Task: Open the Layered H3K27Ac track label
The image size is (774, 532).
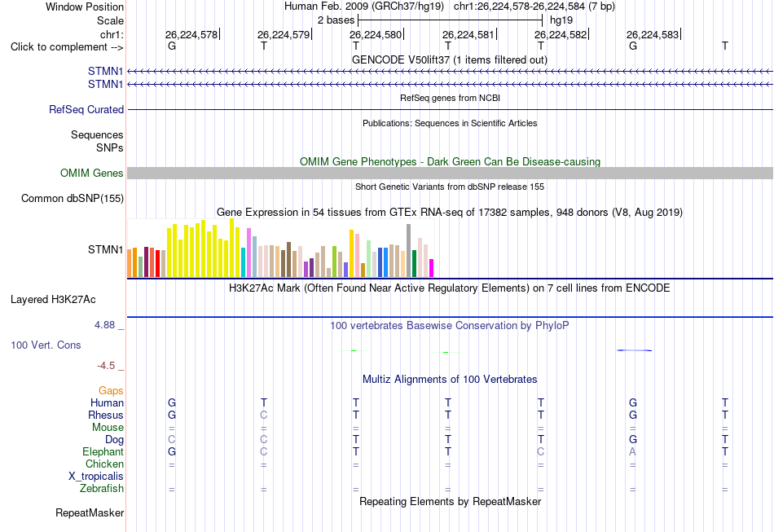Action: coord(53,300)
